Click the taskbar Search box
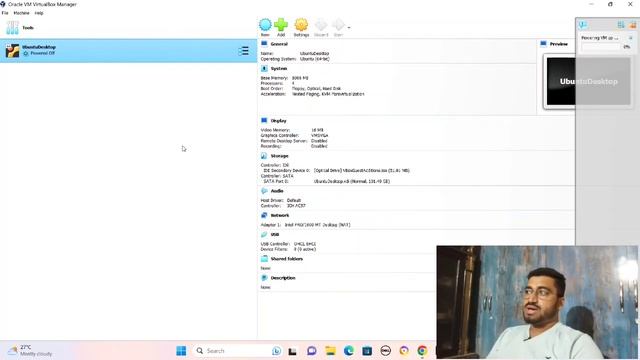Screen dimensions: 640x360 pyautogui.click(x=238, y=351)
